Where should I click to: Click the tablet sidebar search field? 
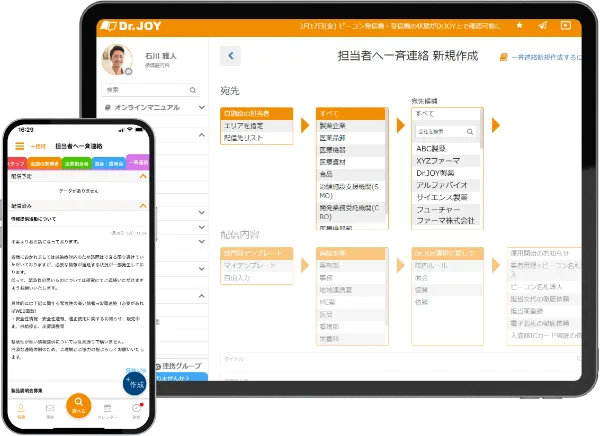pyautogui.click(x=151, y=90)
